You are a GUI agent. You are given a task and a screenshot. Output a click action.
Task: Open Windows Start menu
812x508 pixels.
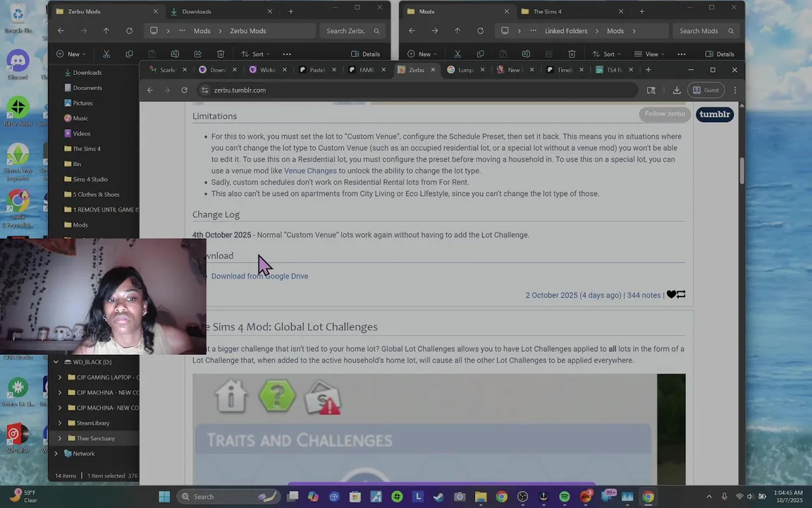tap(164, 497)
